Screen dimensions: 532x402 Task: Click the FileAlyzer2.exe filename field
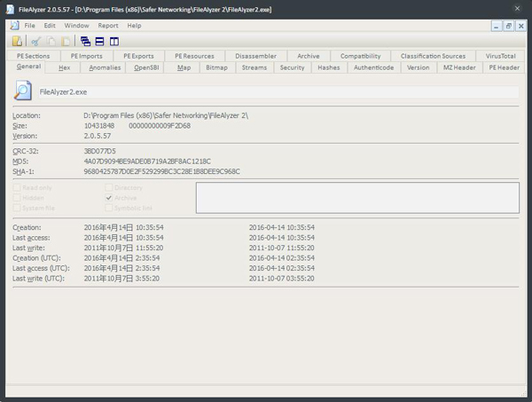coord(278,92)
